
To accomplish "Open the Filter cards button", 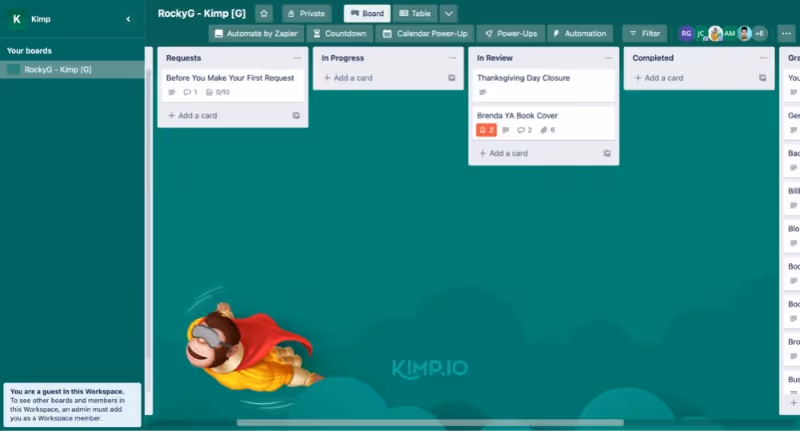I will [x=645, y=34].
